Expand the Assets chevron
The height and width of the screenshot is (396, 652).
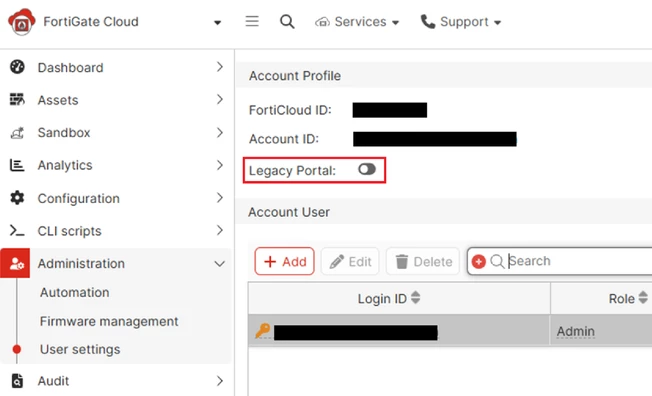[220, 99]
